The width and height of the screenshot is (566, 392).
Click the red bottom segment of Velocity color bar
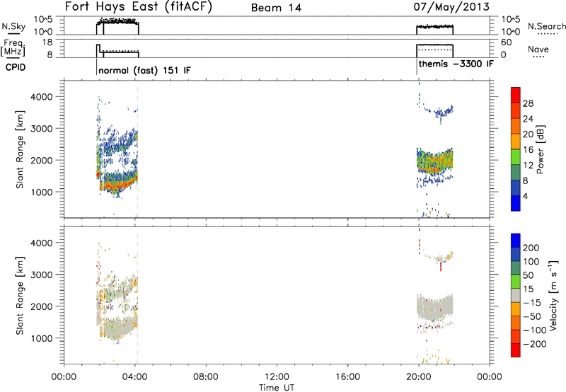click(516, 350)
